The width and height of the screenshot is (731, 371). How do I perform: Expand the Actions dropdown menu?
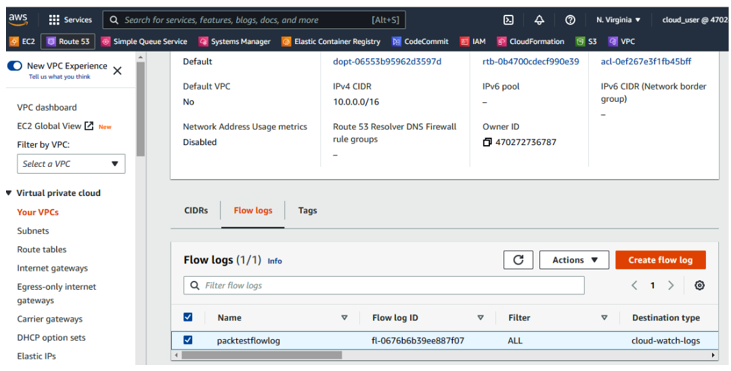574,260
